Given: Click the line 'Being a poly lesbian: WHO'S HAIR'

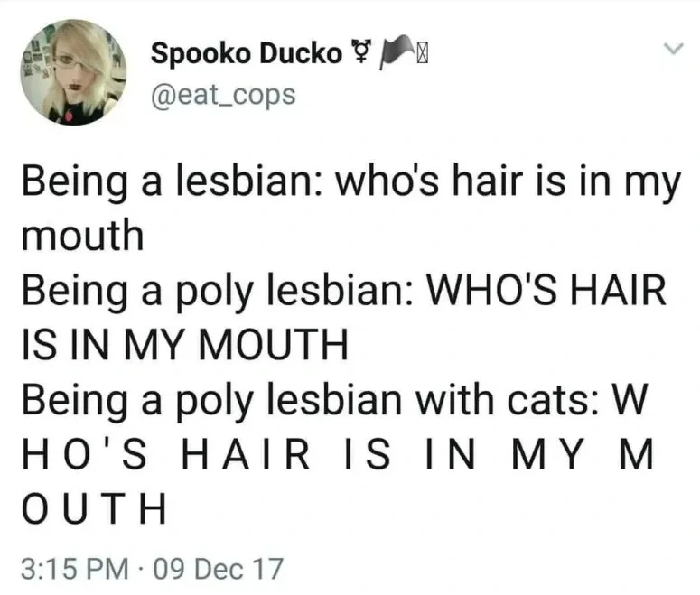Looking at the screenshot, I should [x=344, y=291].
